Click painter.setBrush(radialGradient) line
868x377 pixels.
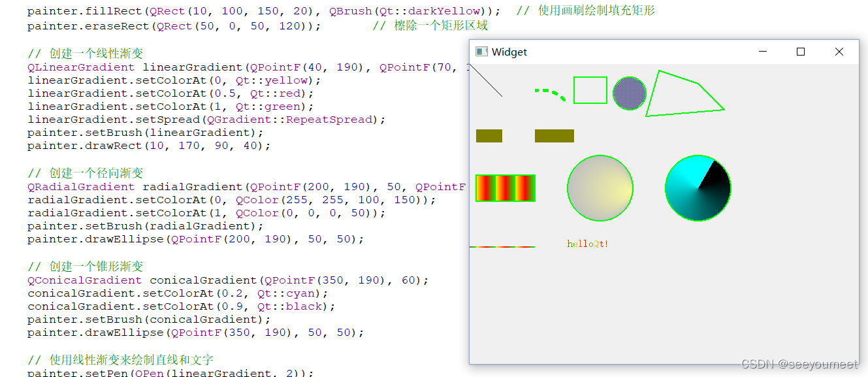click(x=145, y=226)
